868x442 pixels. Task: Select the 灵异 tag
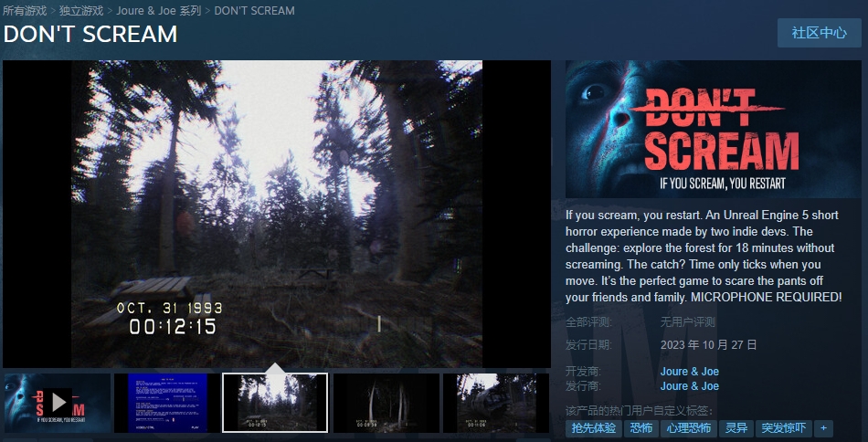tap(736, 428)
